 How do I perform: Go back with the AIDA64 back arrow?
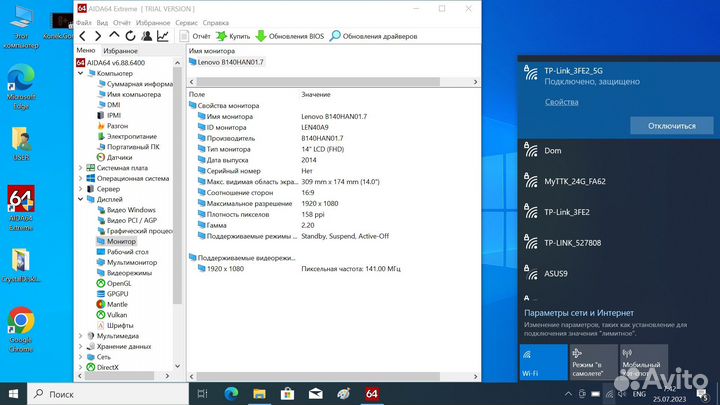pyautogui.click(x=83, y=36)
